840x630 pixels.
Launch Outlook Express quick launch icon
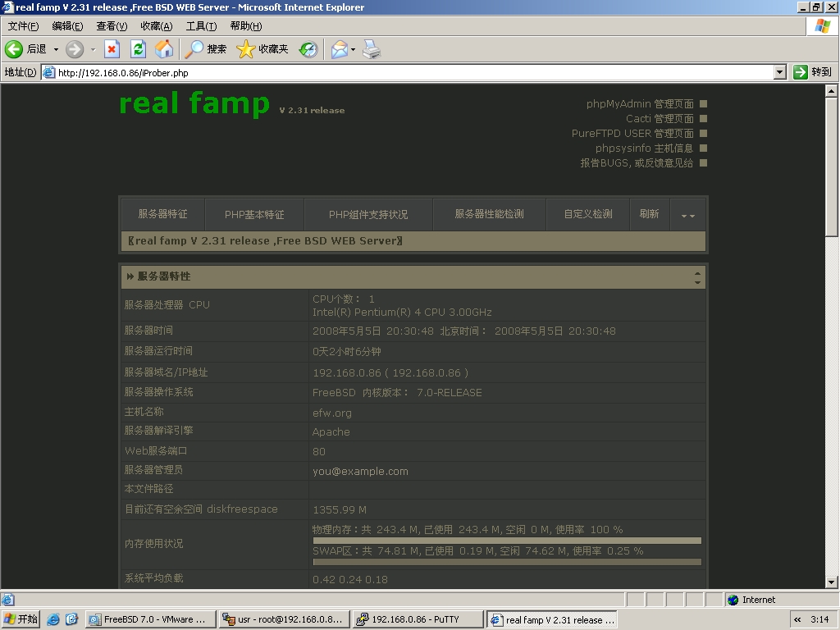[72, 619]
